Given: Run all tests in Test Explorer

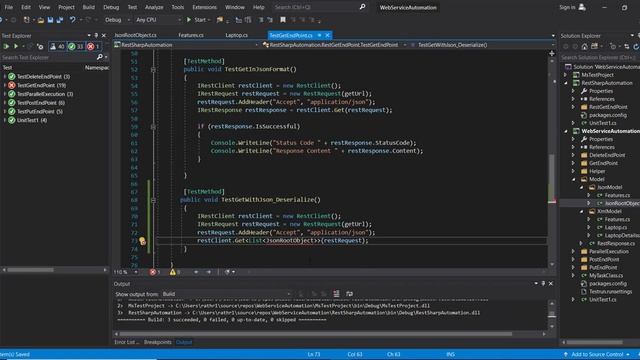Looking at the screenshot, I should 6,47.
